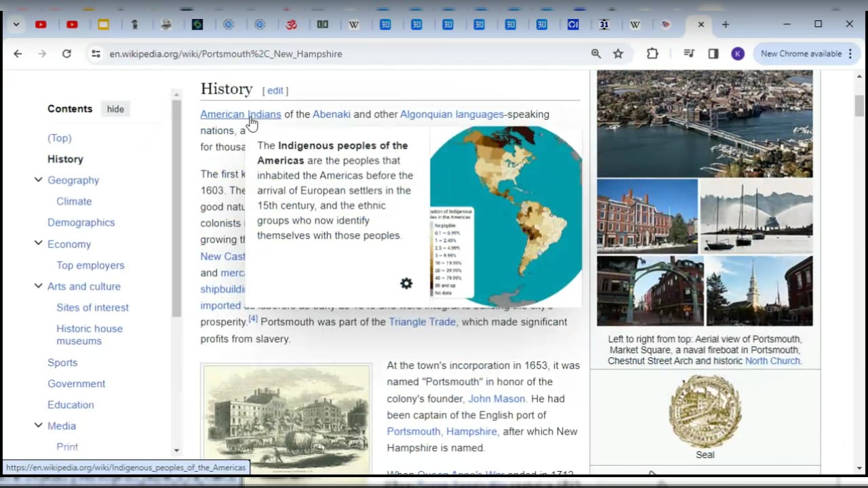Open the Chrome three-dot menu

pos(850,54)
